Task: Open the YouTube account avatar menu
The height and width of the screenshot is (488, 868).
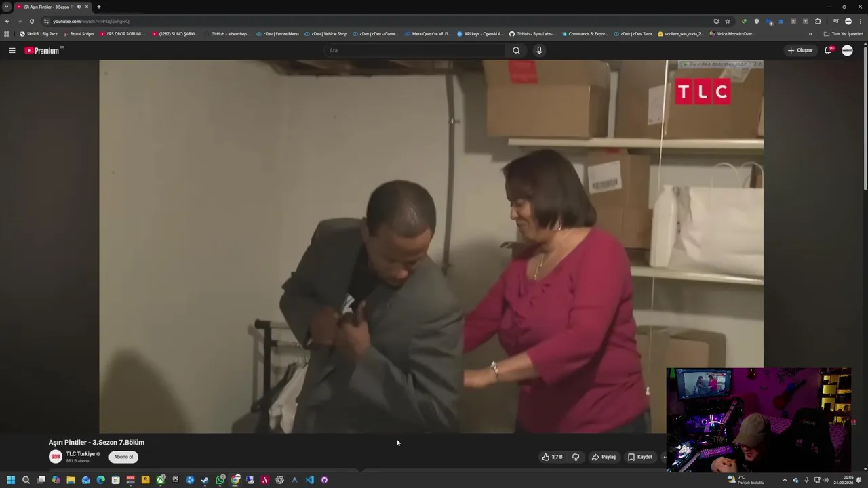Action: (x=847, y=50)
